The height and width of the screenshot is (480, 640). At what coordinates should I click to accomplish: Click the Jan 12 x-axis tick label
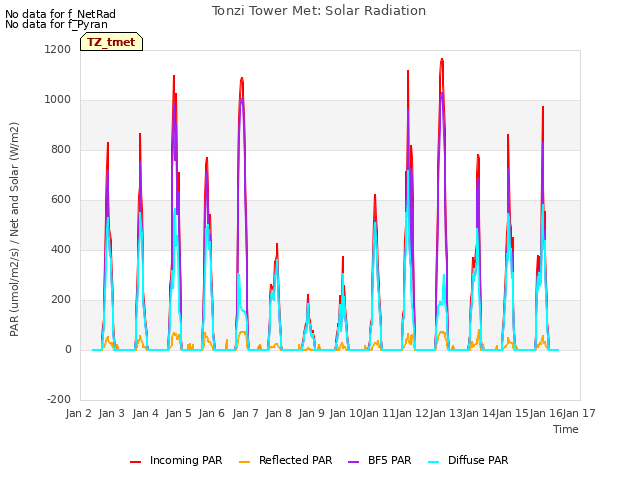point(412,413)
